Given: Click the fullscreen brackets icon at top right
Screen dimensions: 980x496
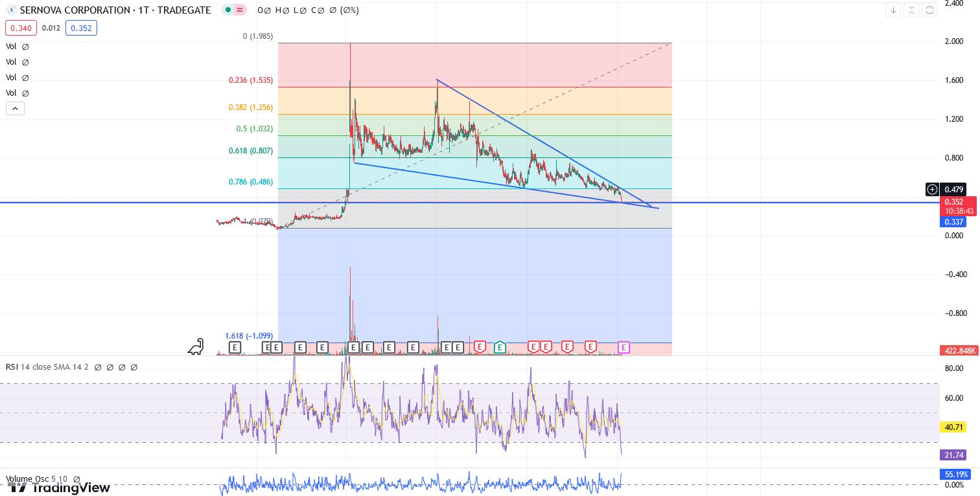Looking at the screenshot, I should pyautogui.click(x=929, y=10).
